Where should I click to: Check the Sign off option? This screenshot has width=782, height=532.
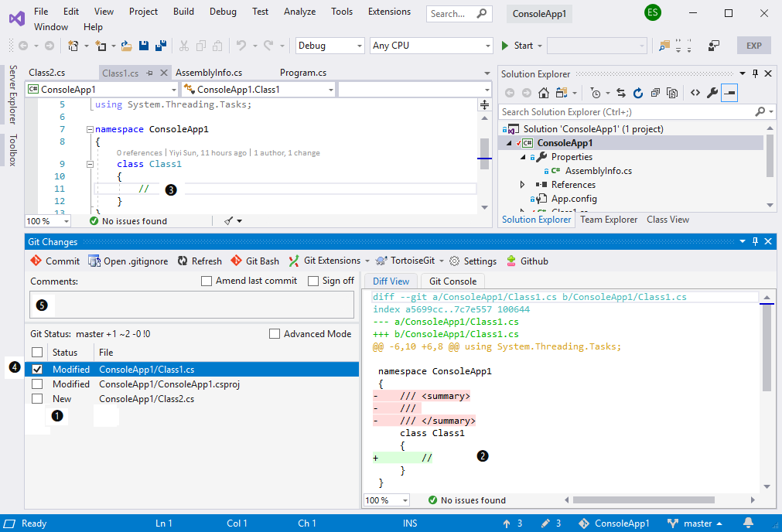[314, 281]
